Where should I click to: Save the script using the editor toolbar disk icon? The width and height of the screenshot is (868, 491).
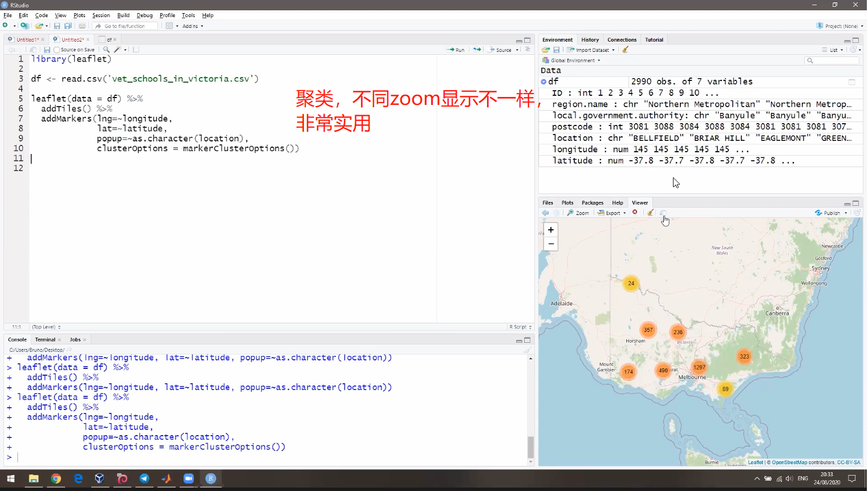coord(47,50)
